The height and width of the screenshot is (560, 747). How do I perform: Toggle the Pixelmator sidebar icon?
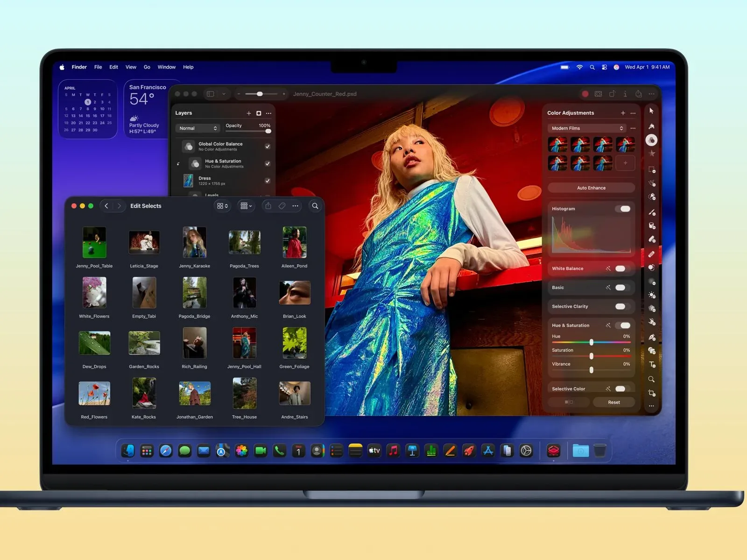click(211, 94)
